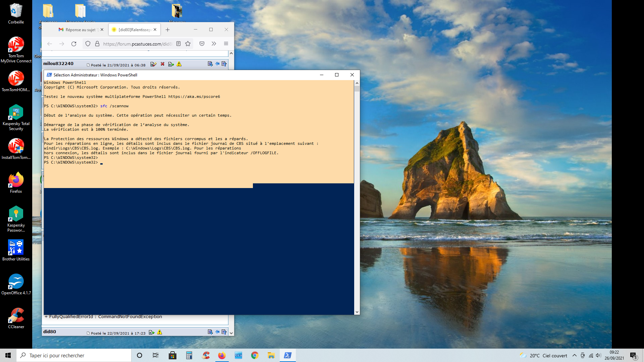Open the TomTomHOME desktop shortcut

(x=16, y=81)
